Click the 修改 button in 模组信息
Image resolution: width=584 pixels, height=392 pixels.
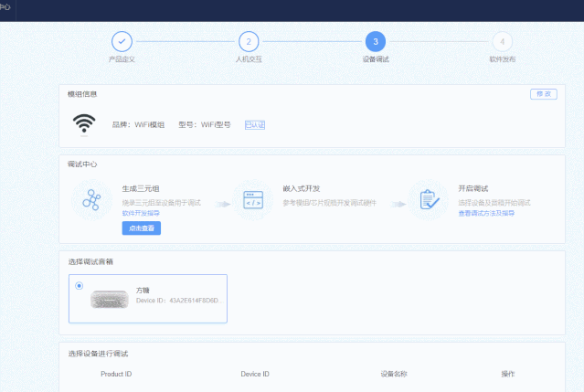544,94
